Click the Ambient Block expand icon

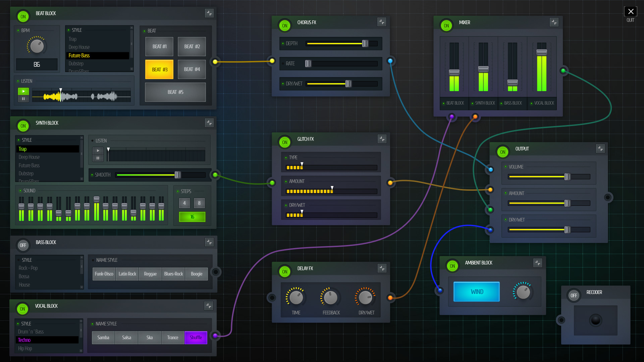pyautogui.click(x=538, y=262)
